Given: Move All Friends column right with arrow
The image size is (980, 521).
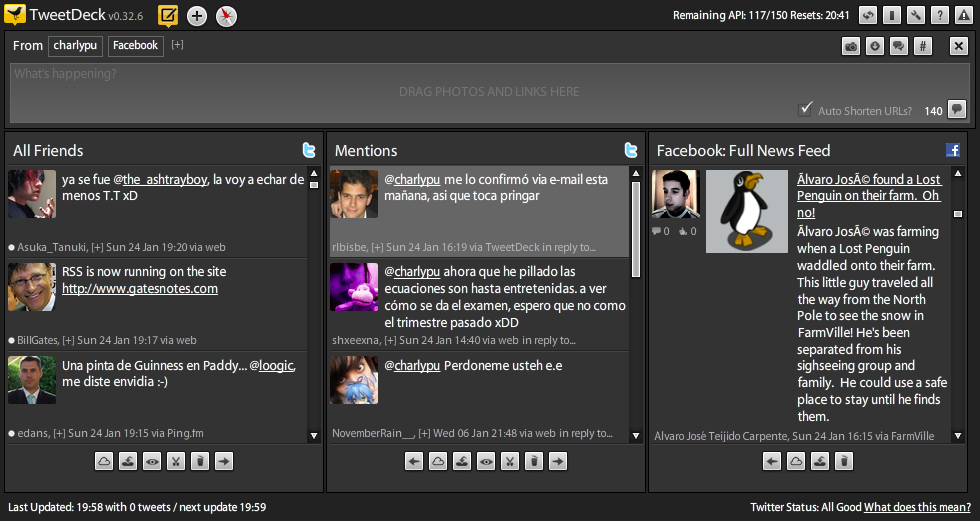Looking at the screenshot, I should (x=224, y=461).
